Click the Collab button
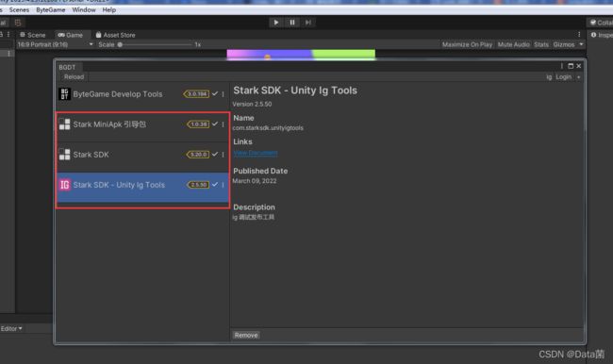Screen dimensions: 613x364 coord(601,23)
